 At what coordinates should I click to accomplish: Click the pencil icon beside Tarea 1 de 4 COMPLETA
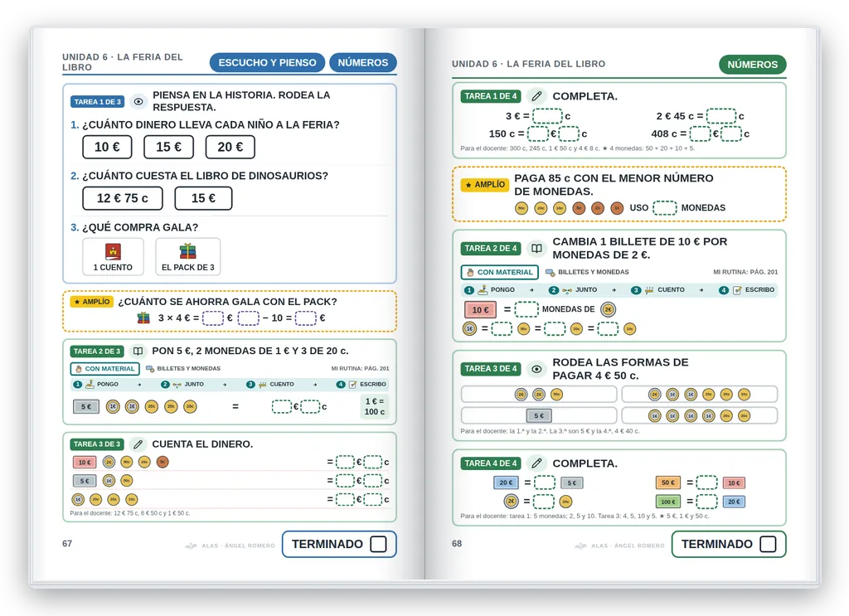pos(536,96)
